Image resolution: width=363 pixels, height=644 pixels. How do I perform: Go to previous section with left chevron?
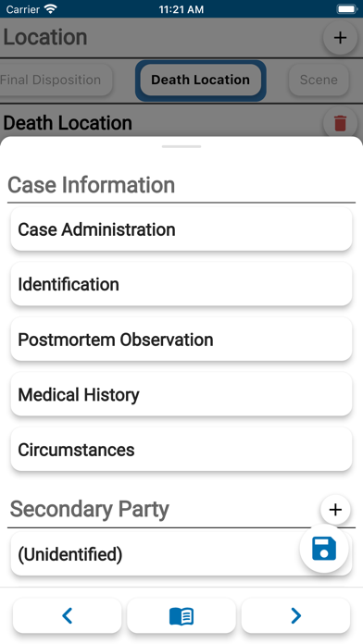click(x=68, y=615)
